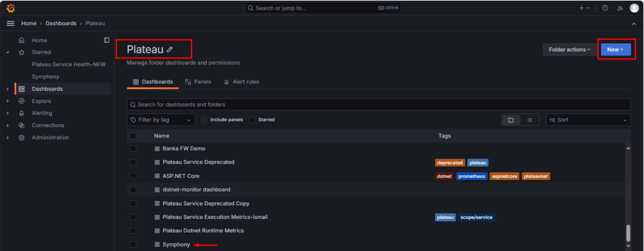
Task: Select the Dashboards tab
Action: 153,82
